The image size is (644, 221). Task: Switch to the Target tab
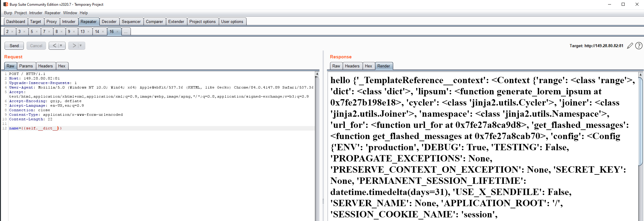click(x=36, y=21)
